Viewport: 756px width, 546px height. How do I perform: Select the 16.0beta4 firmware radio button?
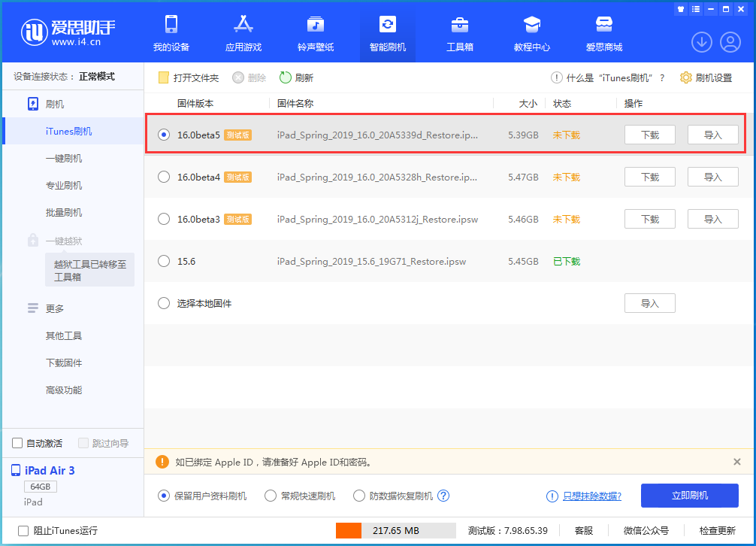tap(164, 177)
